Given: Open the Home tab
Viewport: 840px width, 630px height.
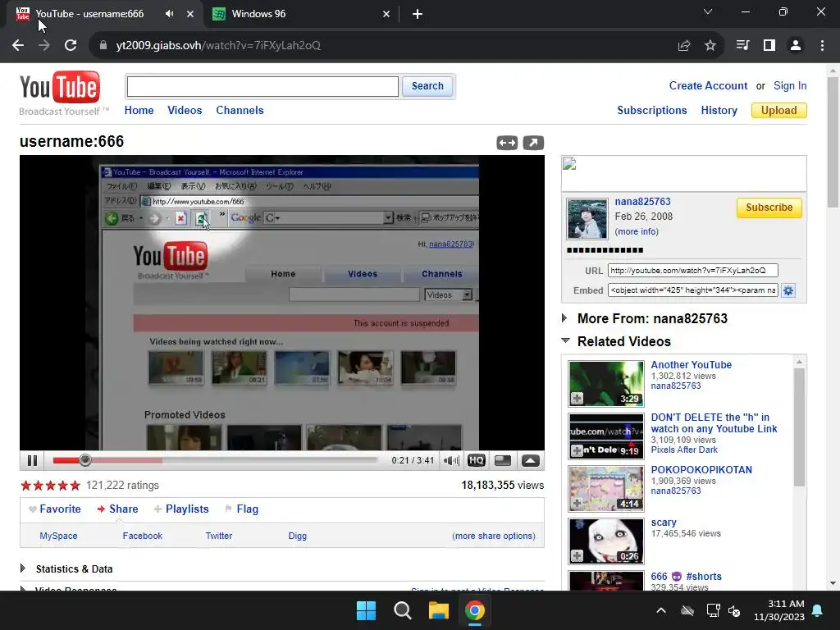Looking at the screenshot, I should coord(139,111).
